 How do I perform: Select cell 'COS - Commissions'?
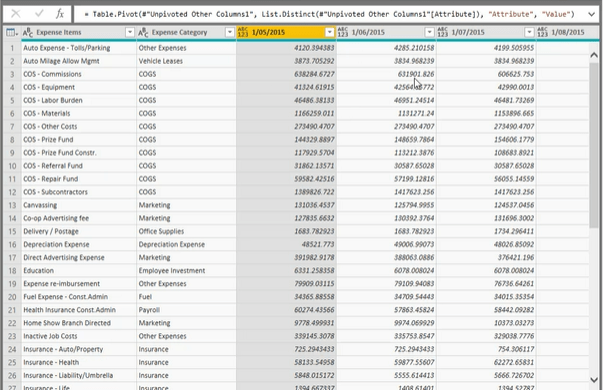pyautogui.click(x=79, y=74)
